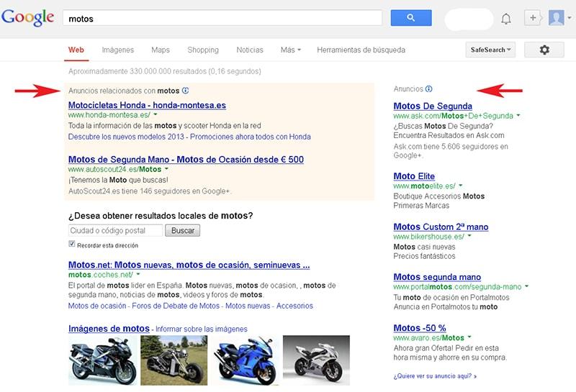Open Accesorios sitelink
Image resolution: width=576 pixels, height=392 pixels.
click(294, 306)
